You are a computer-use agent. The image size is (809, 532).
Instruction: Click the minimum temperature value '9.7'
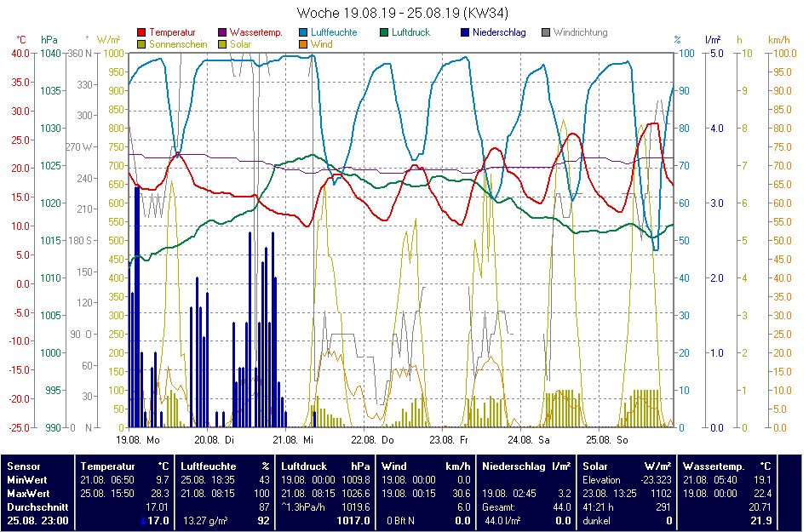[163, 480]
